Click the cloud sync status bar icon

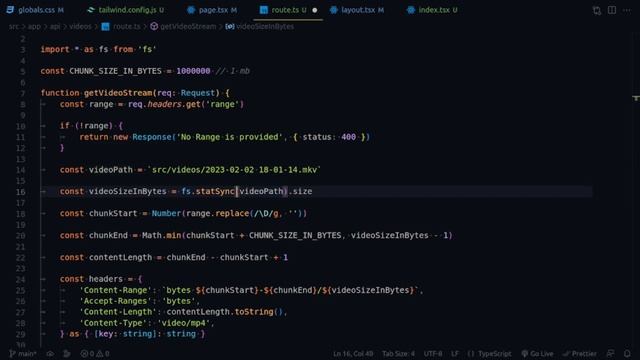pyautogui.click(x=50, y=354)
